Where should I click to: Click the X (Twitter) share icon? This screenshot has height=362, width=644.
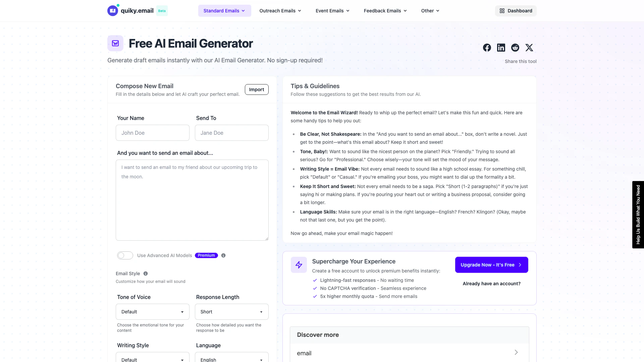(529, 48)
